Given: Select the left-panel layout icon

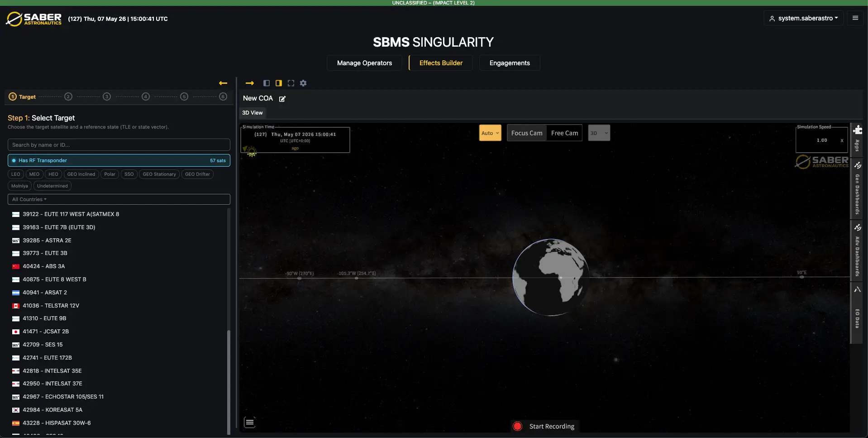Looking at the screenshot, I should pyautogui.click(x=267, y=83).
